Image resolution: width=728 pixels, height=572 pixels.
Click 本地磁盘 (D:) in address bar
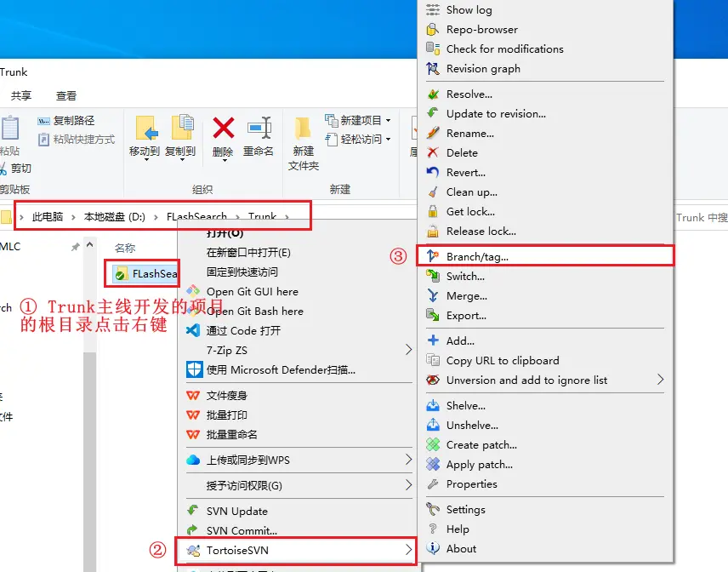click(x=114, y=217)
